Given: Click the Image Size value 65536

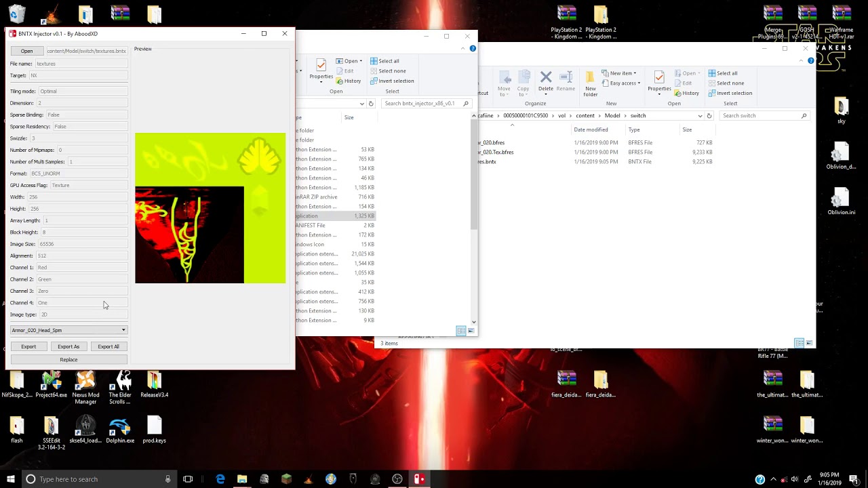Looking at the screenshot, I should click(x=83, y=244).
